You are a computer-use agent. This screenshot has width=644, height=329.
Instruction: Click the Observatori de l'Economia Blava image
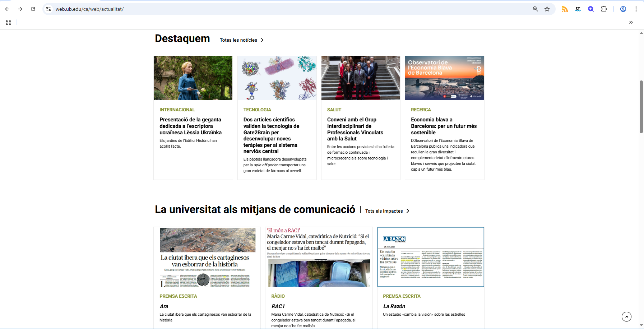(444, 78)
